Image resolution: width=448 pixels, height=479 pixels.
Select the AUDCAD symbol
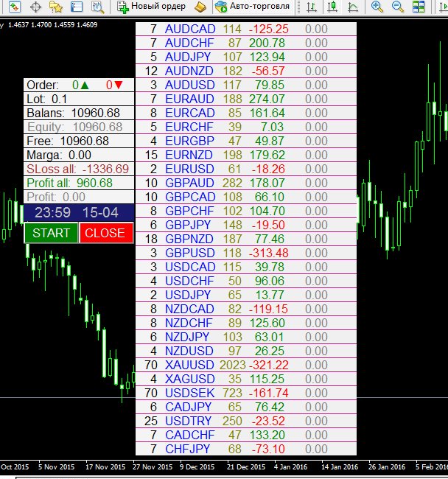point(190,29)
